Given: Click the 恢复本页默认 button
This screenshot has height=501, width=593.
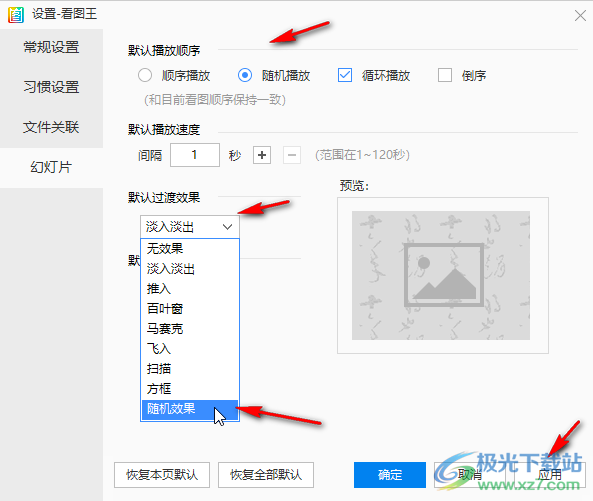Looking at the screenshot, I should [x=162, y=475].
